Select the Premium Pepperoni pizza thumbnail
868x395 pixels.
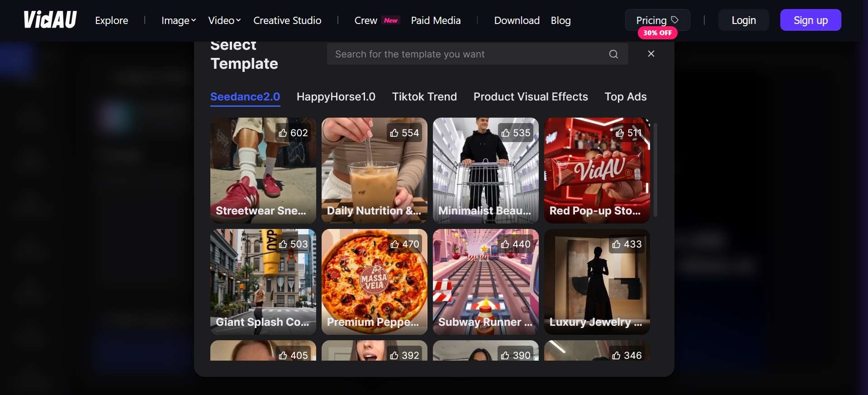375,282
